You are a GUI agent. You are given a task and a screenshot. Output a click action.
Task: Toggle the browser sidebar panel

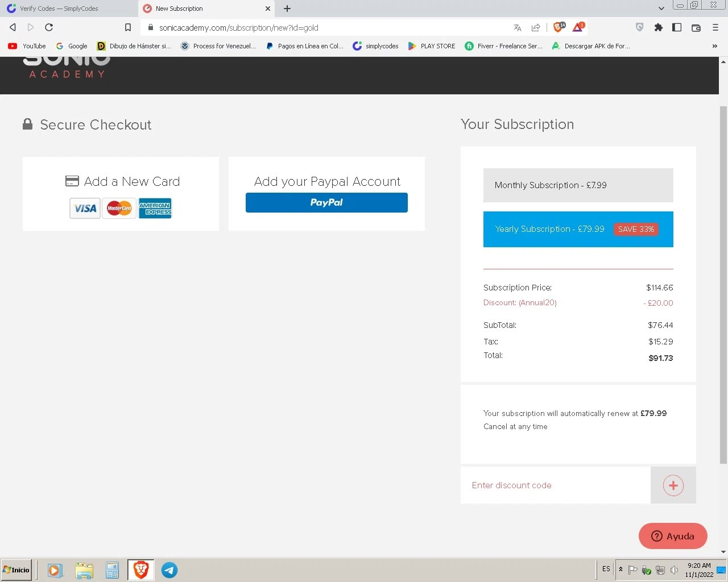(677, 27)
